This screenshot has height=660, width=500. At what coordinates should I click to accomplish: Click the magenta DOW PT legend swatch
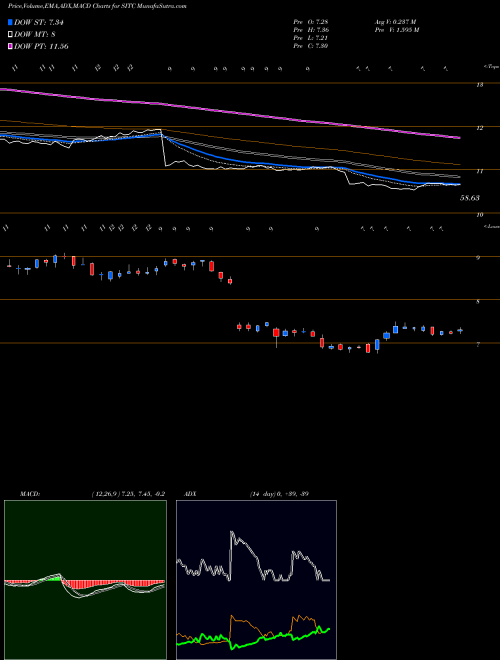tap(11, 46)
